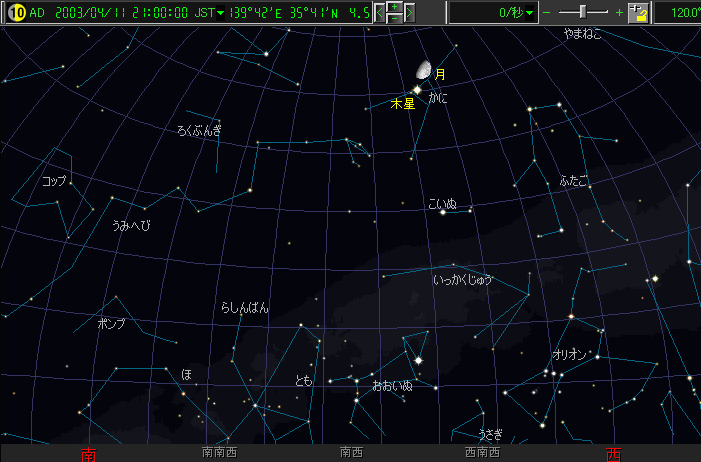
Task: Click the red 西 direction marker
Action: click(x=613, y=454)
